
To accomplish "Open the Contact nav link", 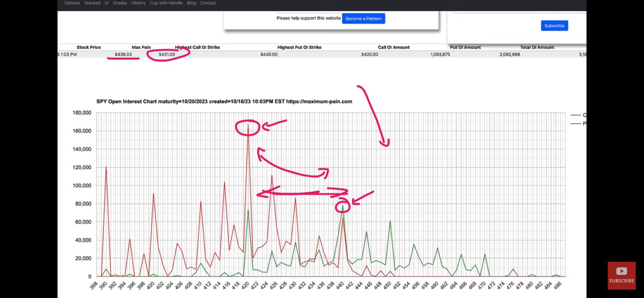I will 208,3.
